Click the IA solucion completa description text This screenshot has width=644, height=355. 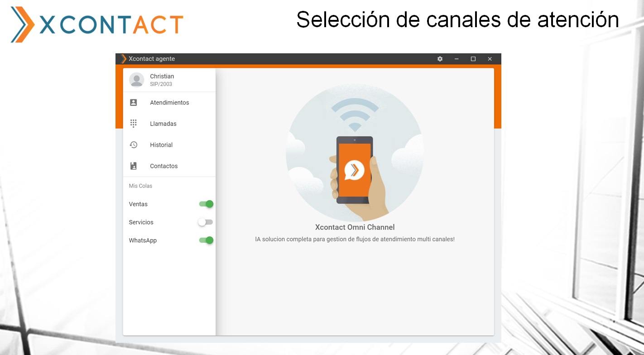click(x=355, y=239)
